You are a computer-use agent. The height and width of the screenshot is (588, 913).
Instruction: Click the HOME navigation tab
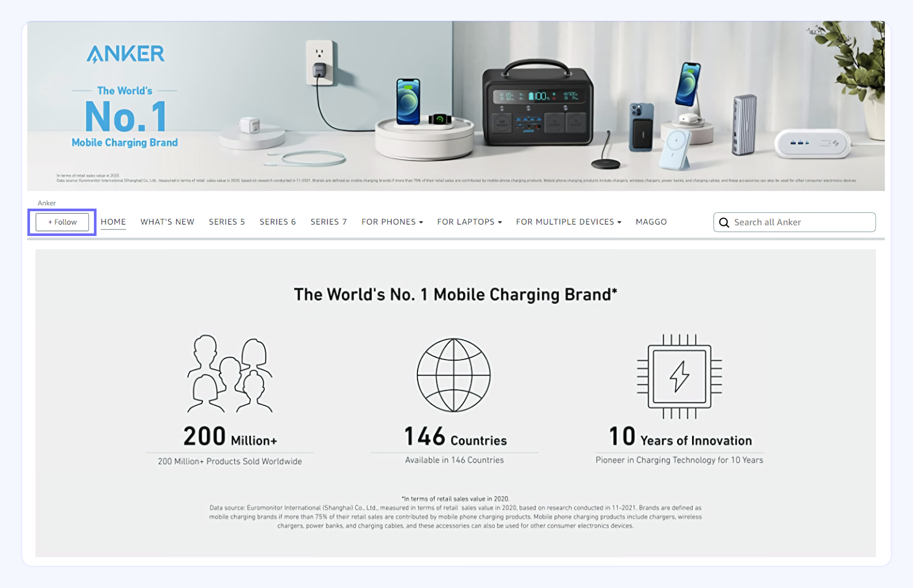pos(113,222)
